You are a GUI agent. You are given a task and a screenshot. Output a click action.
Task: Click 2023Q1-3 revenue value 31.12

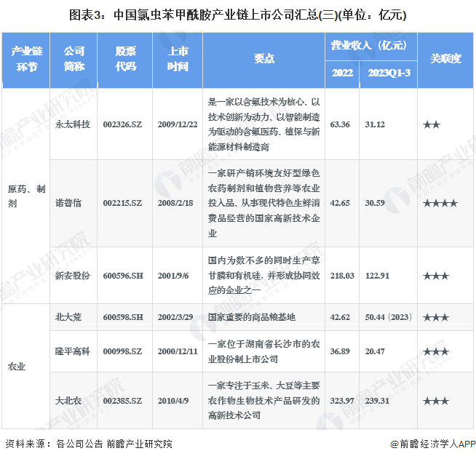[375, 124]
